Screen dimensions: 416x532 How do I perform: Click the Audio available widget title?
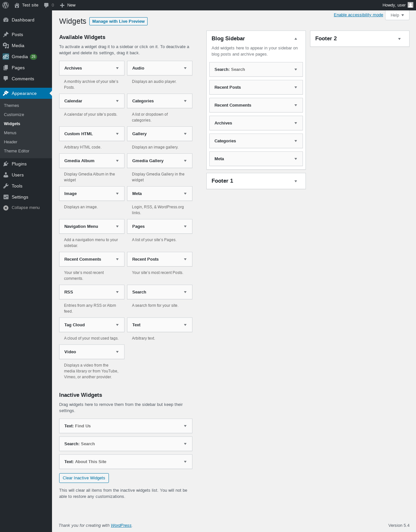pos(138,68)
